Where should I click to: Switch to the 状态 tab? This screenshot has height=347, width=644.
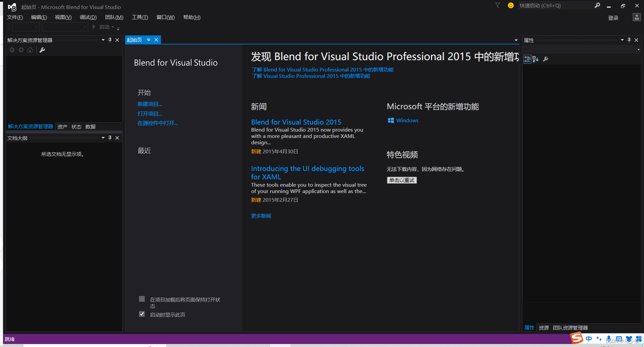pos(76,127)
